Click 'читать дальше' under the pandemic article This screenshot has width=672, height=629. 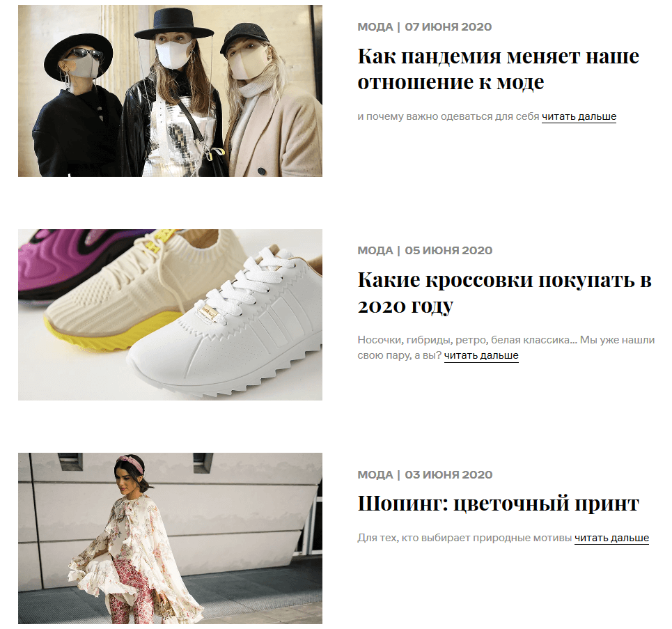click(579, 116)
